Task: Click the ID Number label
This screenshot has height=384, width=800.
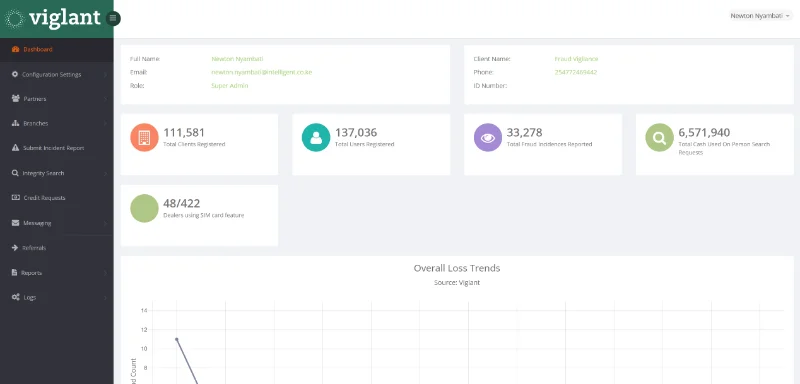Action: pyautogui.click(x=490, y=86)
